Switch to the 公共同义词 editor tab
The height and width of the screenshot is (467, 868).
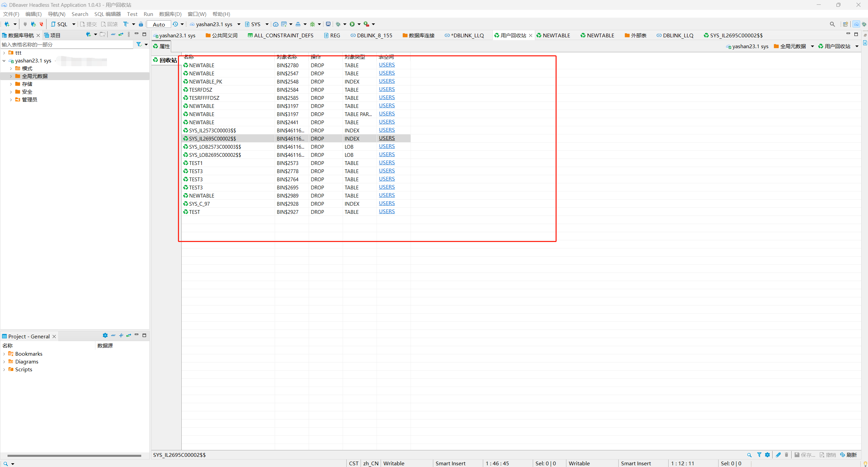[x=221, y=35]
